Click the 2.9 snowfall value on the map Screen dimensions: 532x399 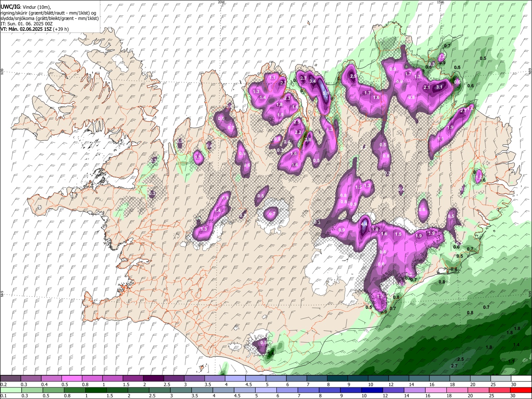pos(354,76)
